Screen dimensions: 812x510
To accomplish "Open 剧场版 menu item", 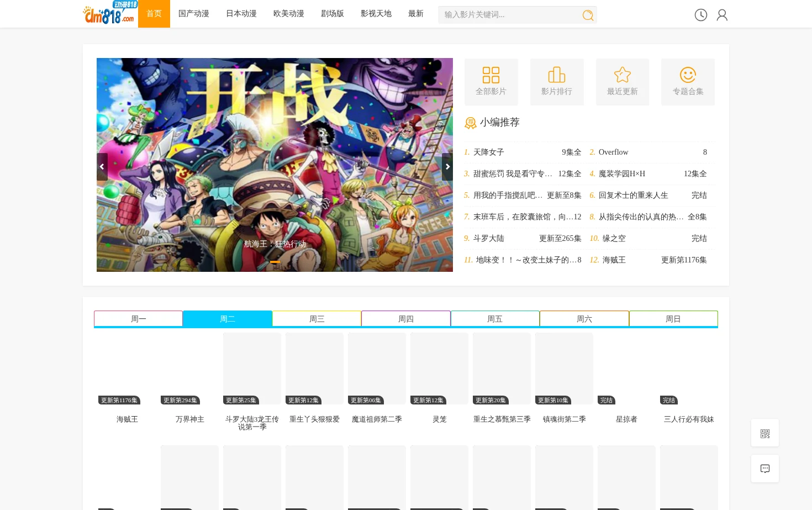I will 333,14.
